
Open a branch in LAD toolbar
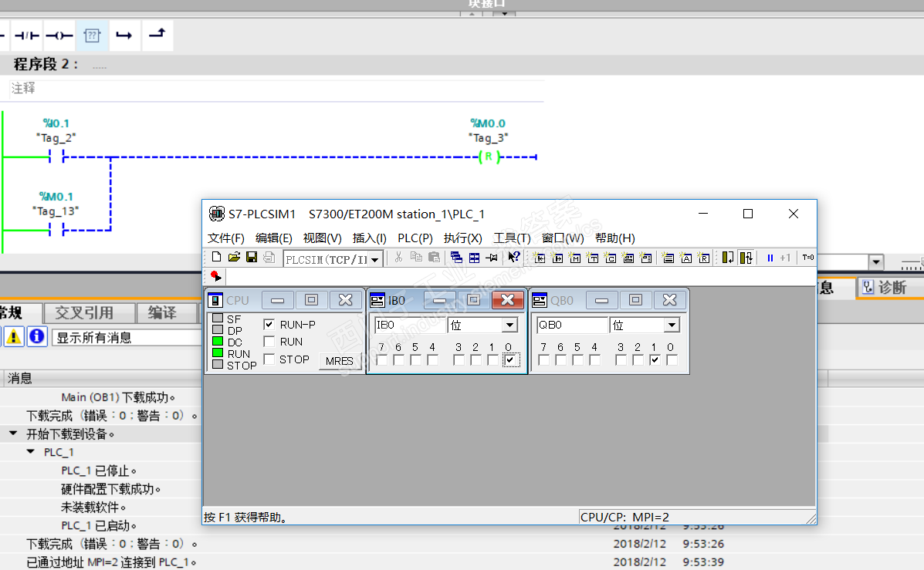pos(124,35)
